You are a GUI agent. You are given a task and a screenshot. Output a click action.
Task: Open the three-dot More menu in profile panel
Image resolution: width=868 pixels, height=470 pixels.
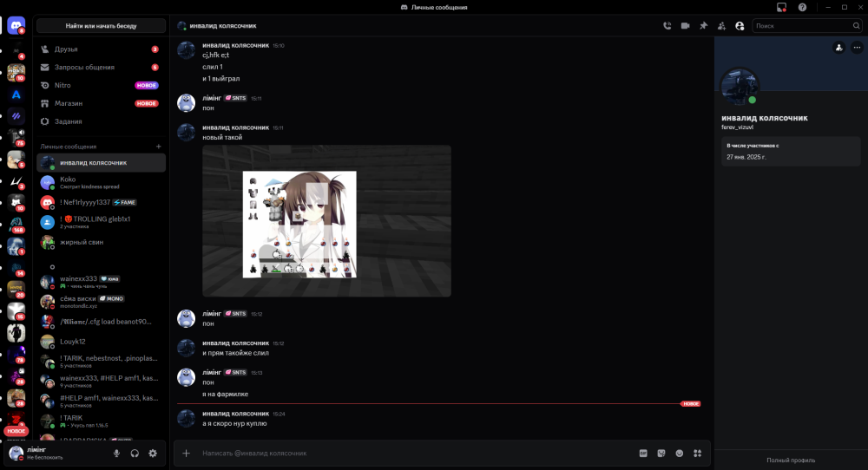point(857,48)
